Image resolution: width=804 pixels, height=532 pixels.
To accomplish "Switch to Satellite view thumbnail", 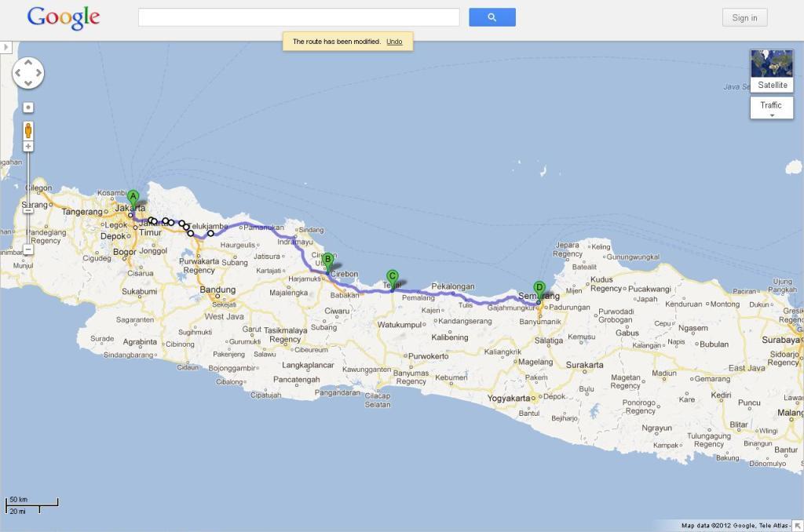I will tap(772, 70).
